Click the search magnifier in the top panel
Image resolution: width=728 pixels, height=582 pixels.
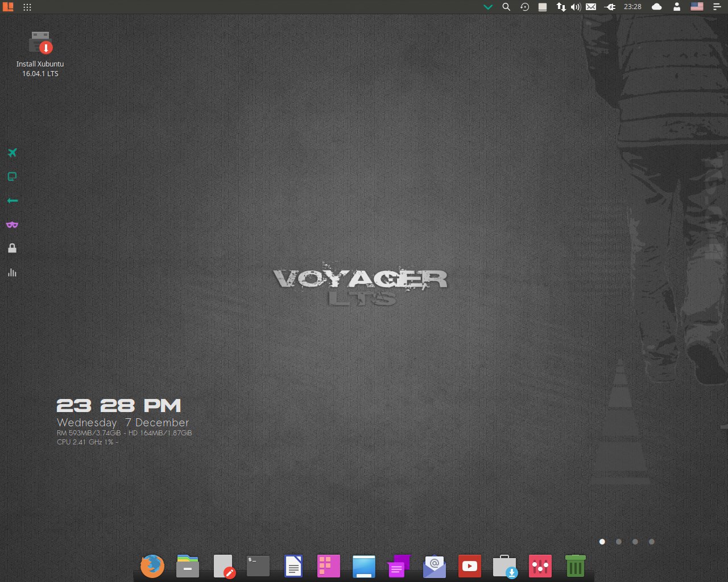point(506,7)
